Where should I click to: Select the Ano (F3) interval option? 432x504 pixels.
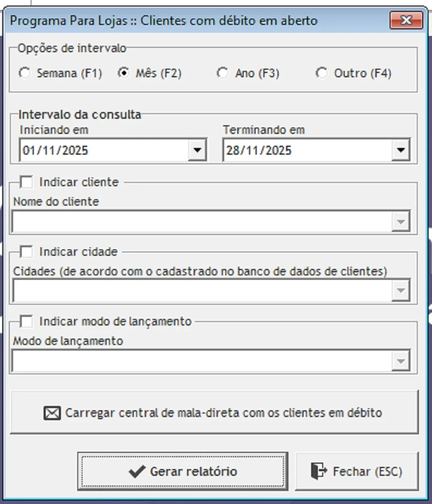pos(222,73)
